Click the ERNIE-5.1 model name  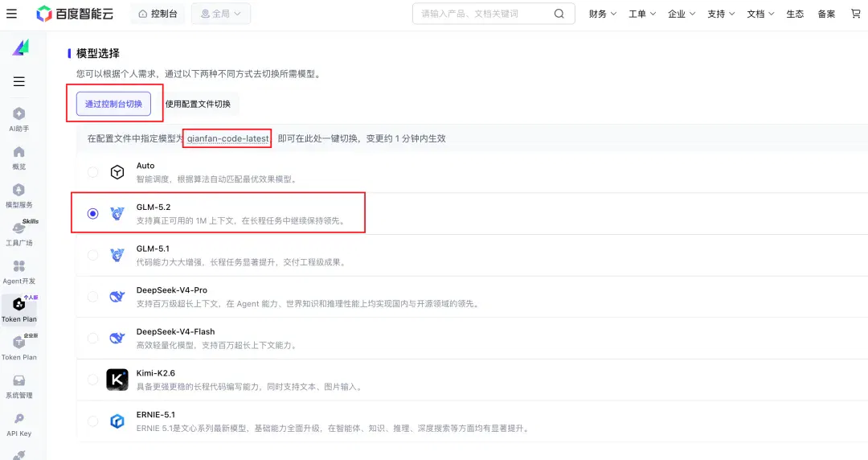(x=156, y=414)
